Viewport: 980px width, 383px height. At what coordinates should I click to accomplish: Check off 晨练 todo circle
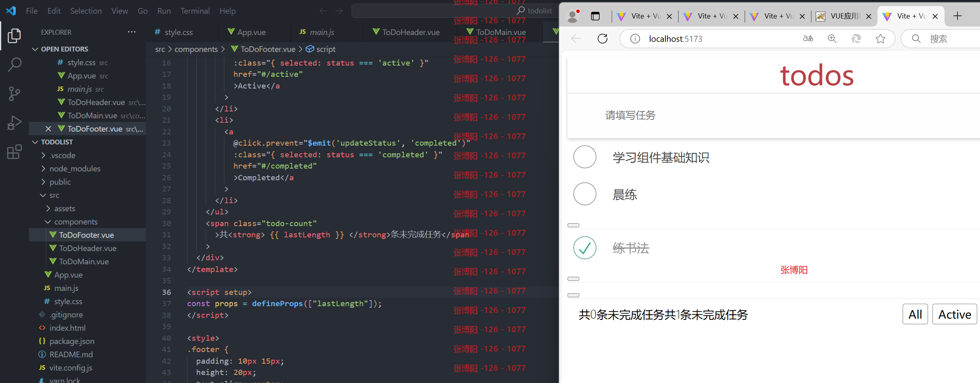click(x=585, y=194)
